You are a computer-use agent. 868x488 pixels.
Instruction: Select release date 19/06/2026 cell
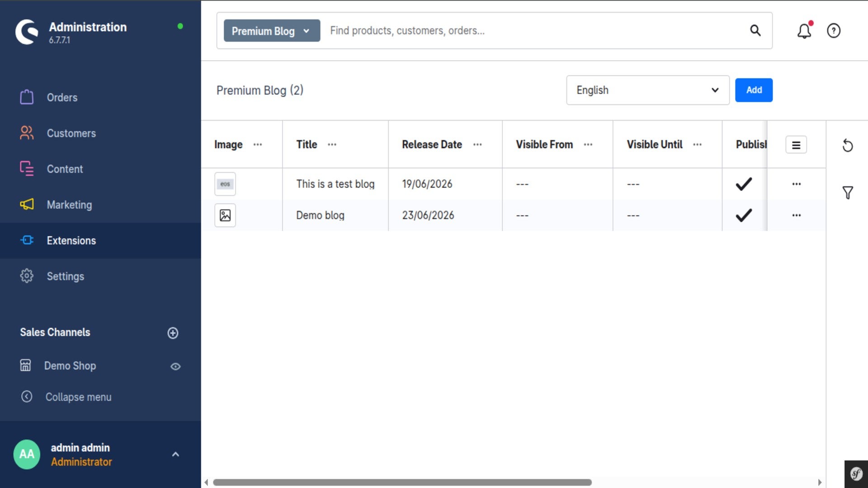click(x=427, y=184)
